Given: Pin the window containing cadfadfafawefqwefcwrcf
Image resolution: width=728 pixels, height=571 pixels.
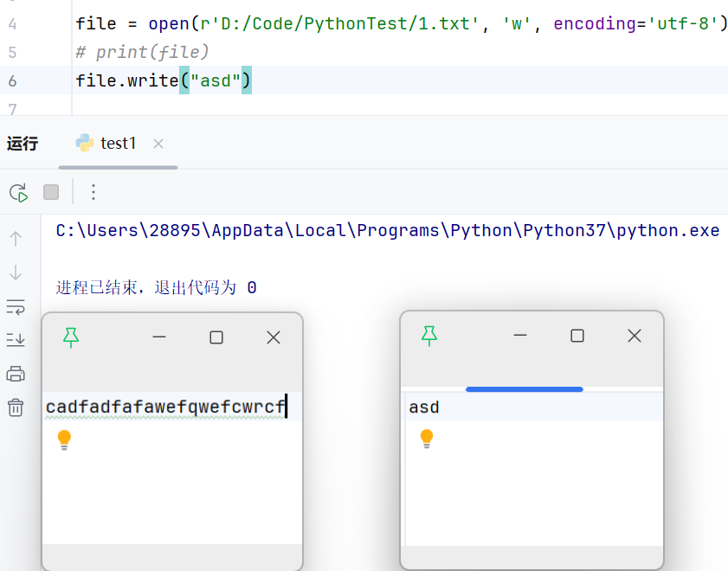Looking at the screenshot, I should coord(71,337).
